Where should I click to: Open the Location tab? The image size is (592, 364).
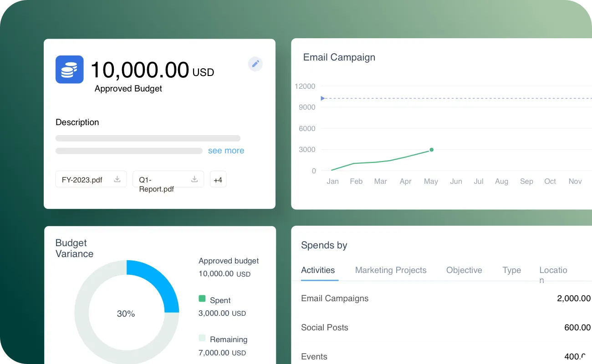pos(553,270)
